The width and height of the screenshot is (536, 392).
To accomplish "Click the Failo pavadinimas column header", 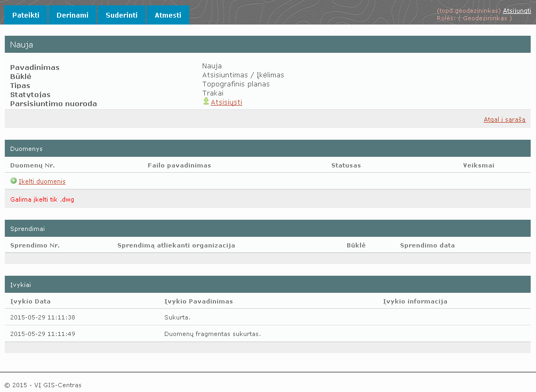I will [x=179, y=165].
